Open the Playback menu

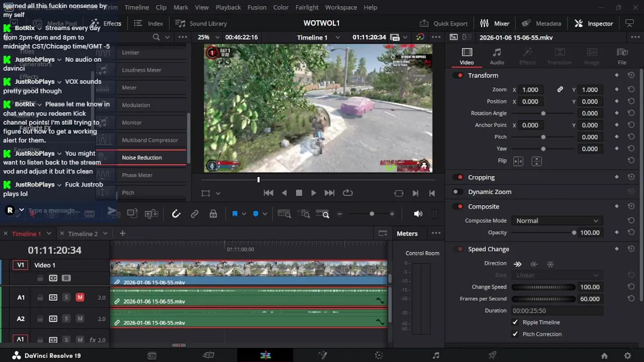tap(228, 8)
